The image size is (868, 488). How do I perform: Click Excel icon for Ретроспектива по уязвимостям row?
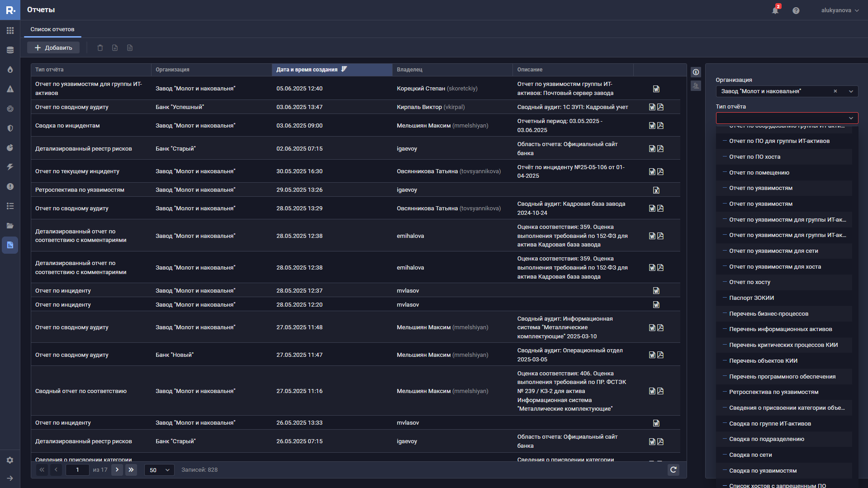(656, 190)
